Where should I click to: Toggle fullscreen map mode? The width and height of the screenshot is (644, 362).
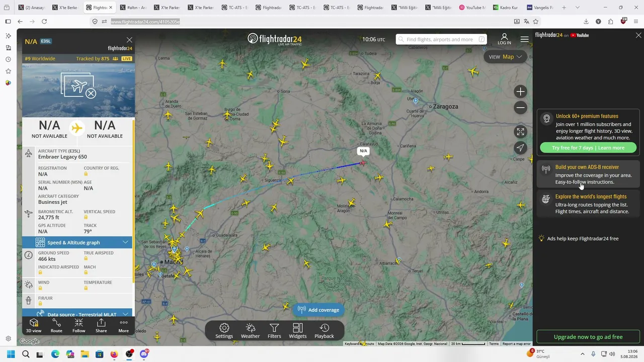[x=520, y=132]
